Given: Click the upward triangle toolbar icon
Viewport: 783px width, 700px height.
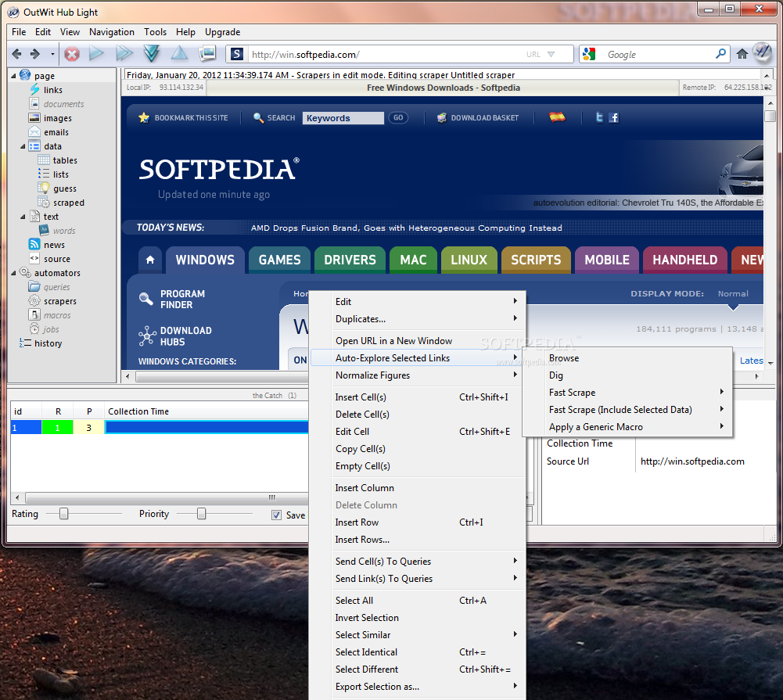Looking at the screenshot, I should pos(179,53).
